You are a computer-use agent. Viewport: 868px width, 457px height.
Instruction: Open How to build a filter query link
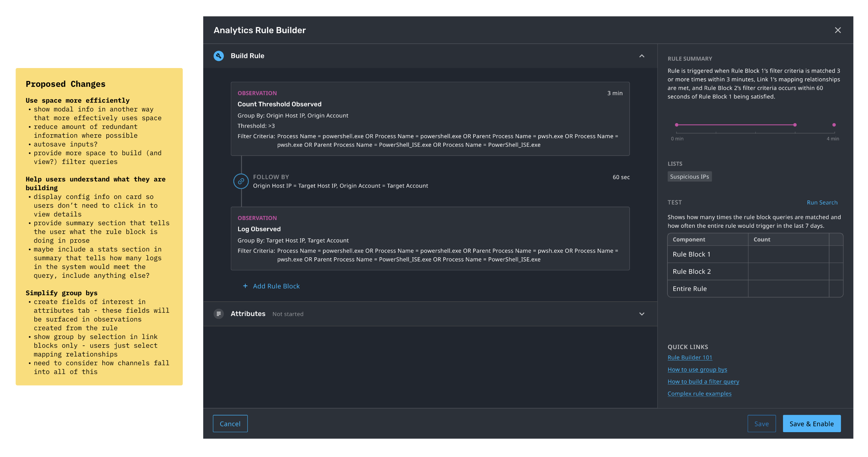703,382
